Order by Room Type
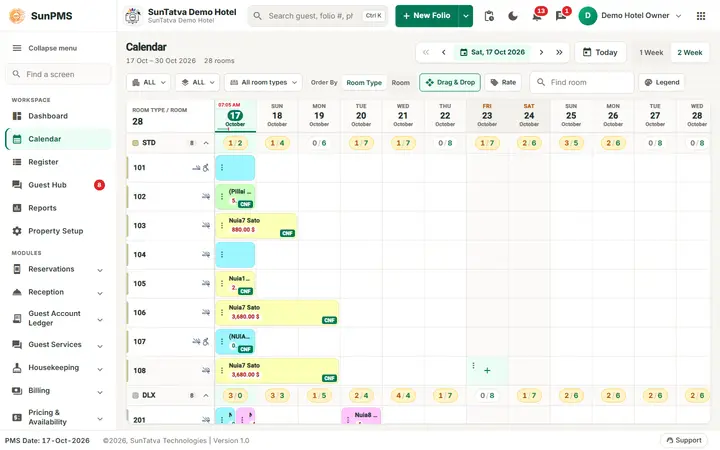This screenshot has width=720, height=450. 364,83
